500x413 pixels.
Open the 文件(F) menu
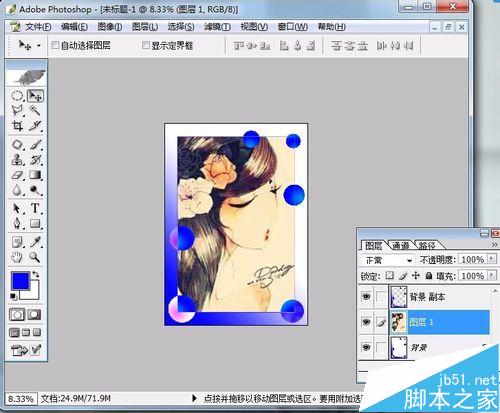pos(38,27)
